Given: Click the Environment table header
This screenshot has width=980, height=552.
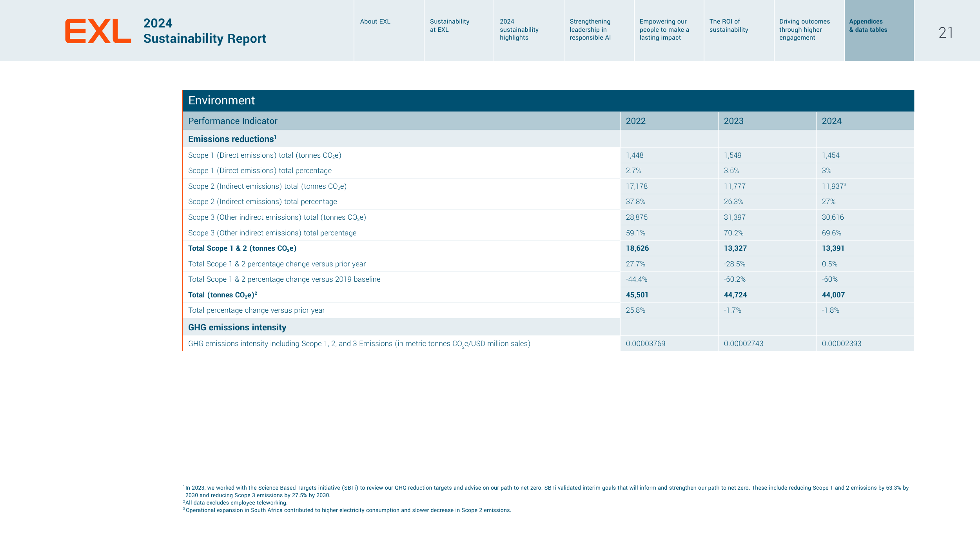Looking at the screenshot, I should pos(548,100).
